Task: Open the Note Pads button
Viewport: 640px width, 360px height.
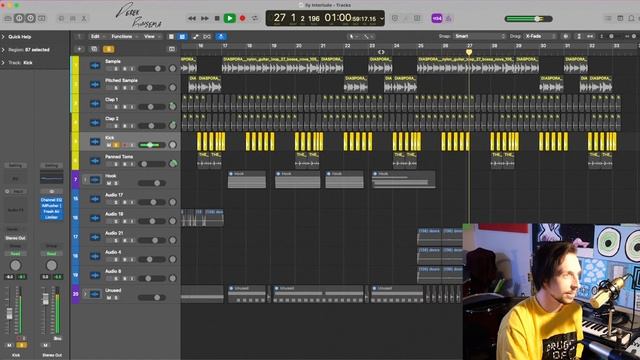Action: 620,18
